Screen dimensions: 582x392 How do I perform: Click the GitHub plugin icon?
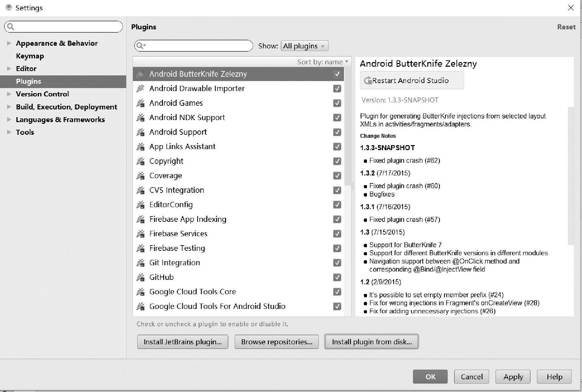[141, 277]
